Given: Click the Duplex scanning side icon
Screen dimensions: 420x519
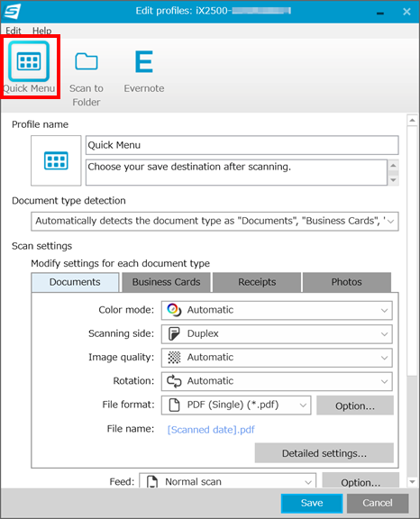Looking at the screenshot, I should [174, 333].
